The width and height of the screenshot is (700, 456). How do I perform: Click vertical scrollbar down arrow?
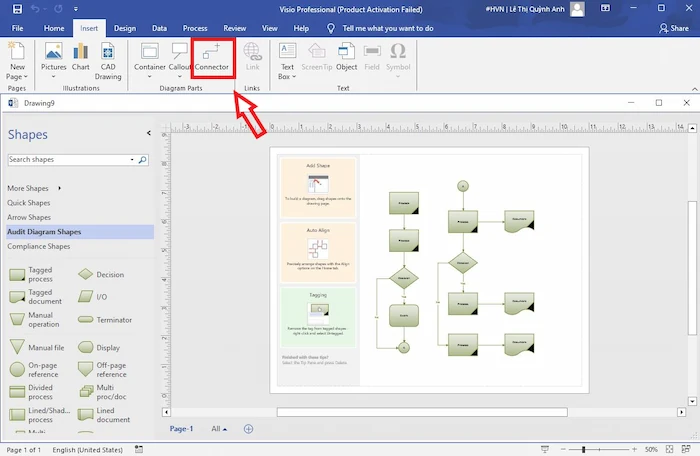pos(692,401)
